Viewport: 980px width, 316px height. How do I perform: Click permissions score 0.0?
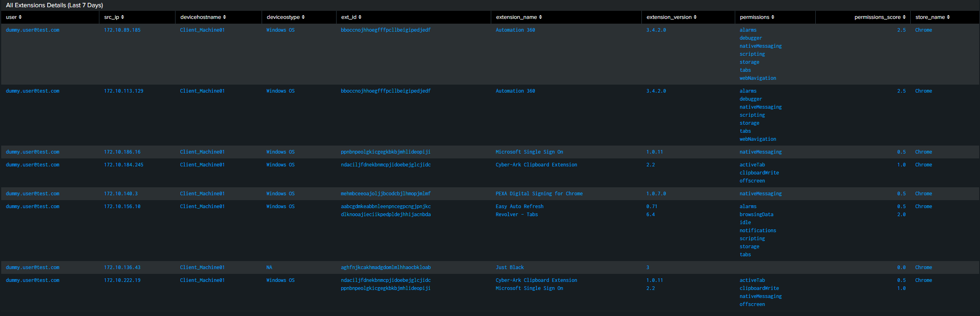[x=901, y=267]
